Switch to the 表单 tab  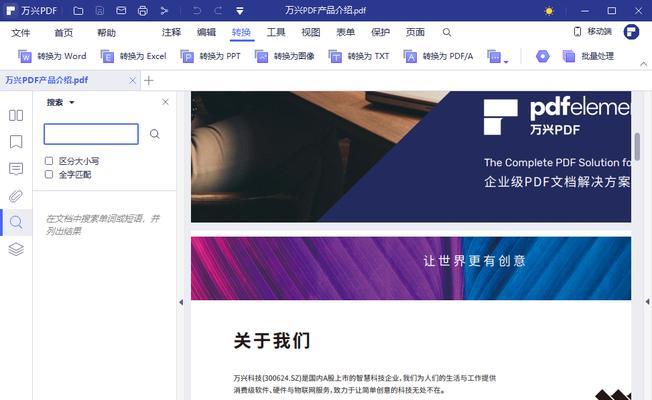(x=346, y=32)
